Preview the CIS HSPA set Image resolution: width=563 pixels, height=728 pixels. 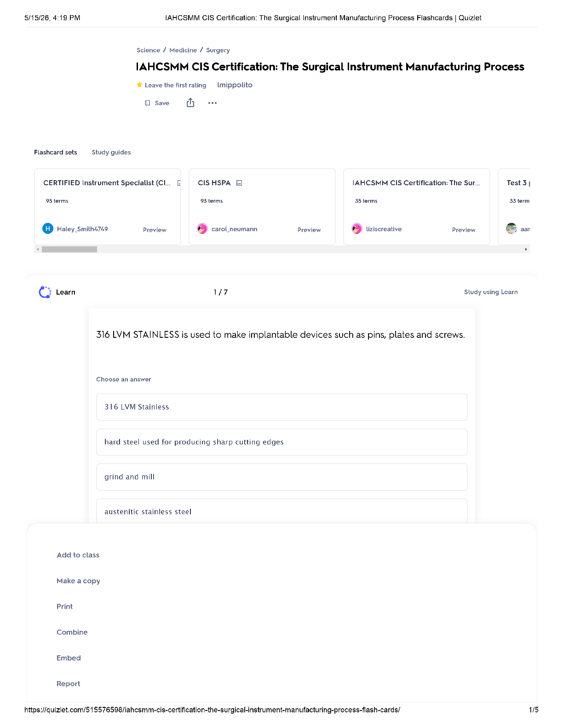(309, 230)
